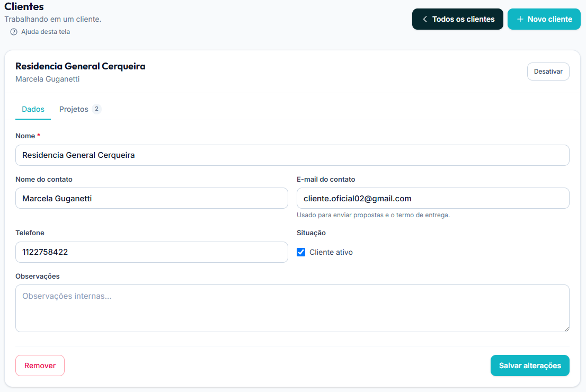Click the Observações textarea
This screenshot has width=586, height=392.
coord(292,308)
